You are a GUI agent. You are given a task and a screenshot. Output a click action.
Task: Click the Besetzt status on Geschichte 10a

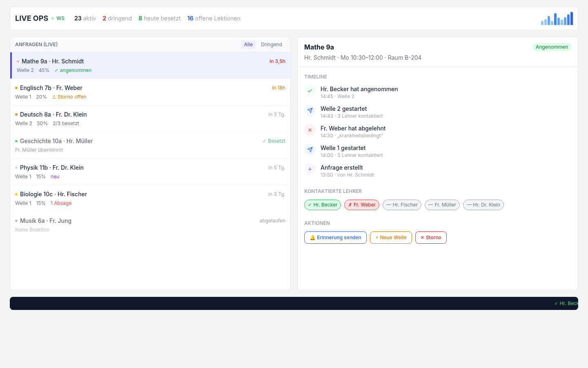tap(274, 141)
